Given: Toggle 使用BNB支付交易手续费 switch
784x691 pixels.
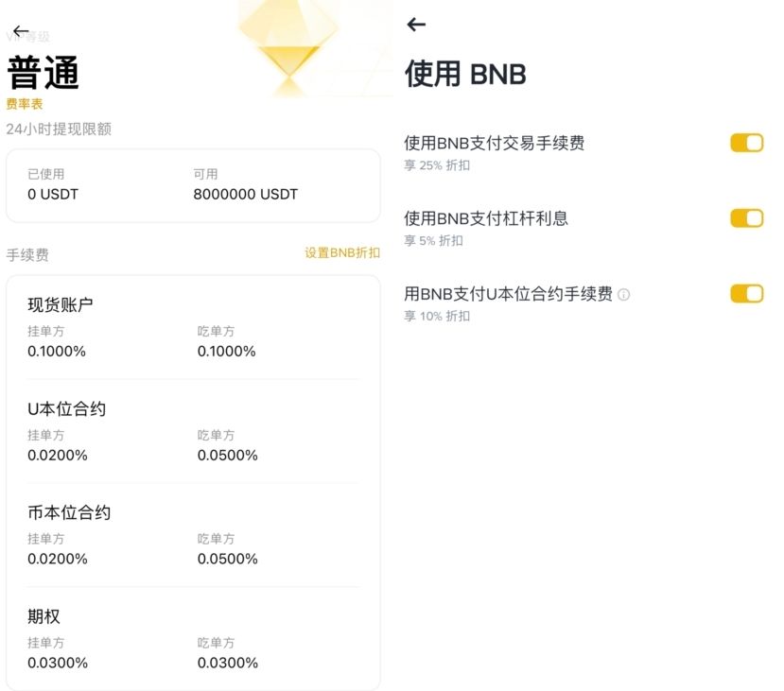Looking at the screenshot, I should (x=746, y=144).
